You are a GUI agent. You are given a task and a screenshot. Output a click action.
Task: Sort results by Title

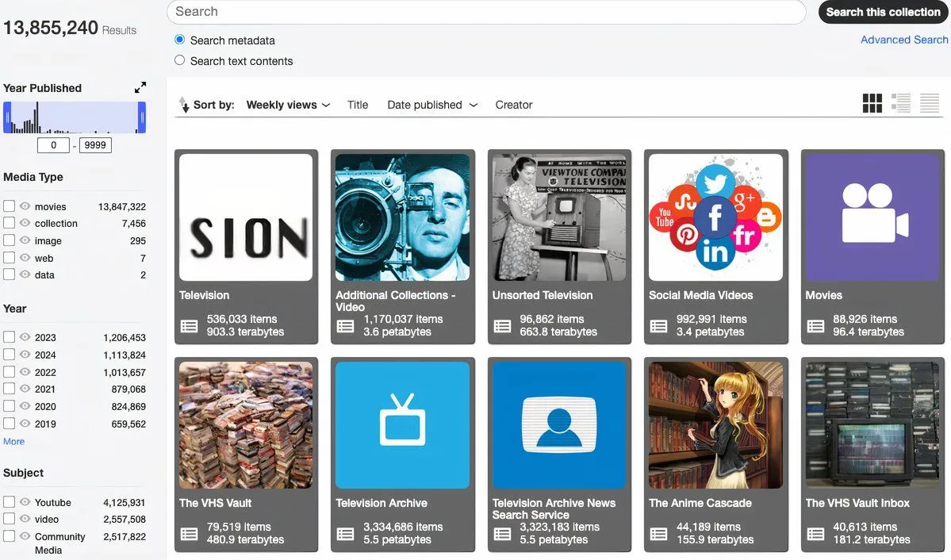click(358, 105)
